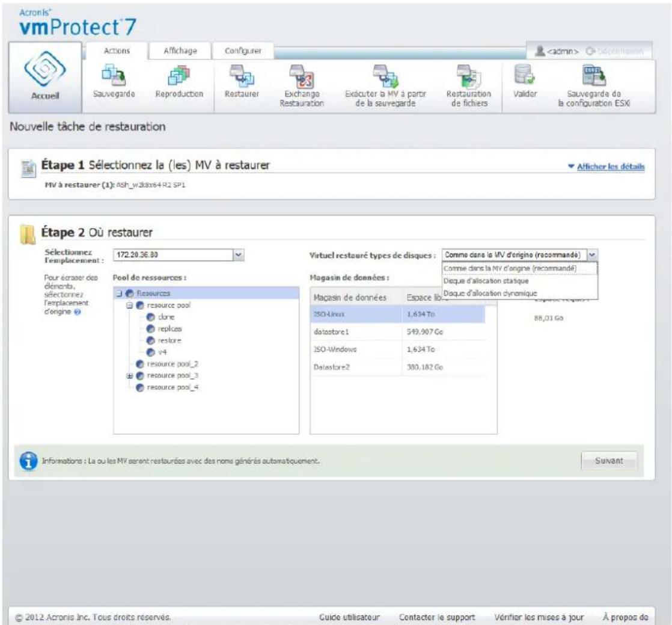The width and height of the screenshot is (672, 625).
Task: Open Contacter le support link
Action: [x=437, y=617]
